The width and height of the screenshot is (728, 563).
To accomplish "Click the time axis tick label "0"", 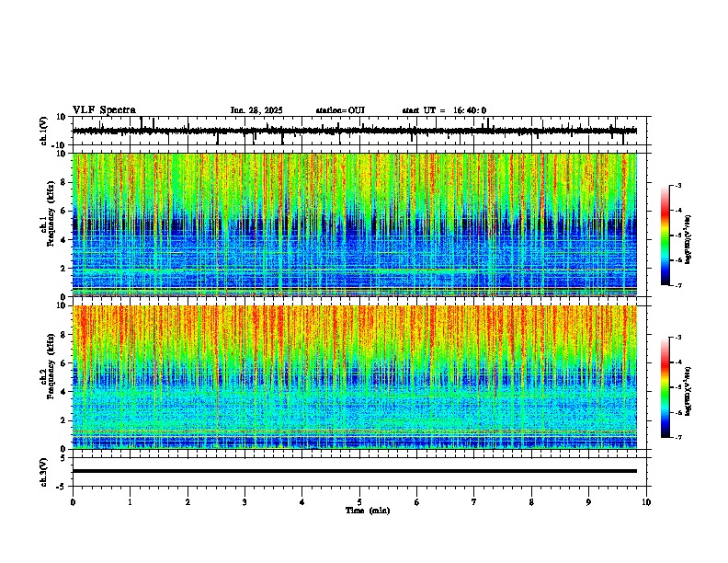I will [x=73, y=502].
